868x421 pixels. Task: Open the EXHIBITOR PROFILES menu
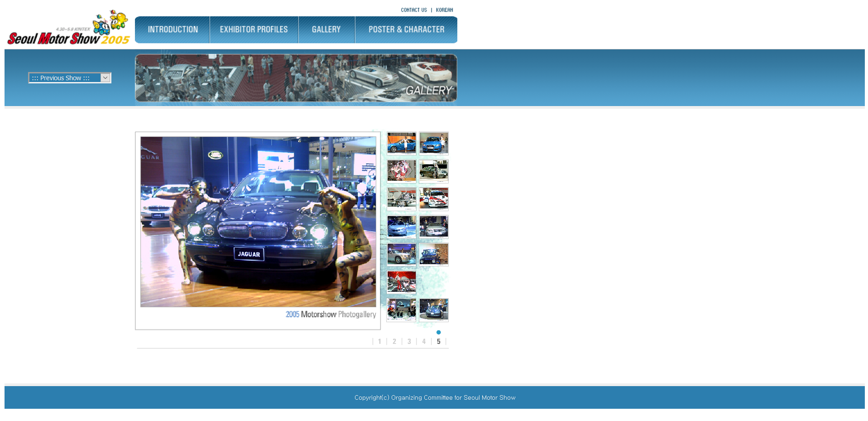pos(254,29)
